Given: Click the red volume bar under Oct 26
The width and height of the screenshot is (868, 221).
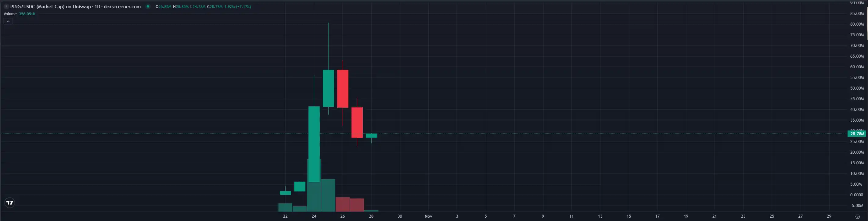Looking at the screenshot, I should [343, 205].
